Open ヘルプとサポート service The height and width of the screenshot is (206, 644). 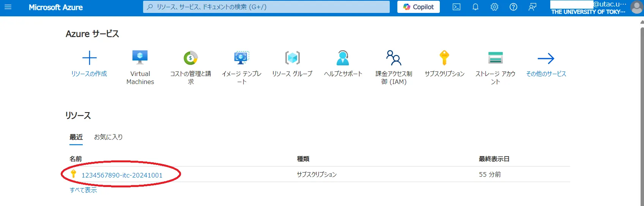(x=343, y=58)
